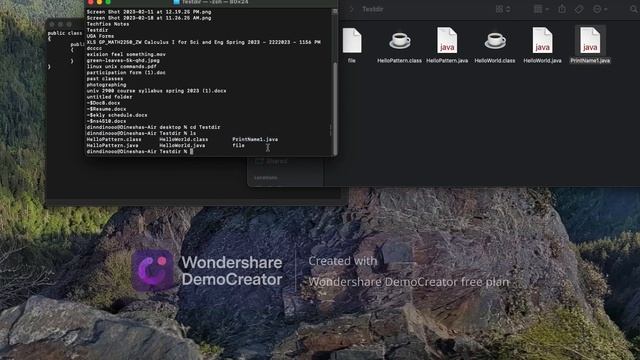Image resolution: width=640 pixels, height=360 pixels.
Task: Click the Finder Share toolbar icon
Action: point(562,9)
